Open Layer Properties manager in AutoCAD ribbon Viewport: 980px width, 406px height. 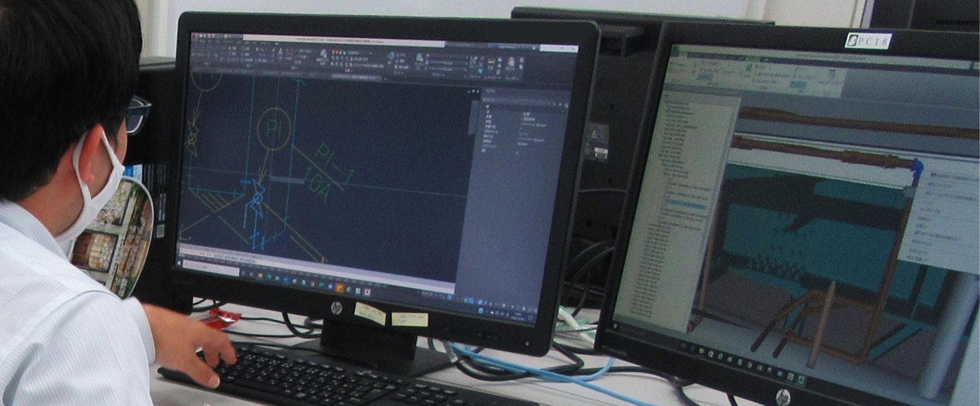click(323, 55)
